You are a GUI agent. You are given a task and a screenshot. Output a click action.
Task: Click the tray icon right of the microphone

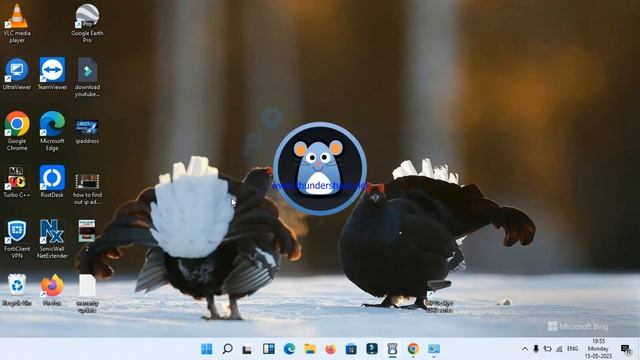pos(547,349)
